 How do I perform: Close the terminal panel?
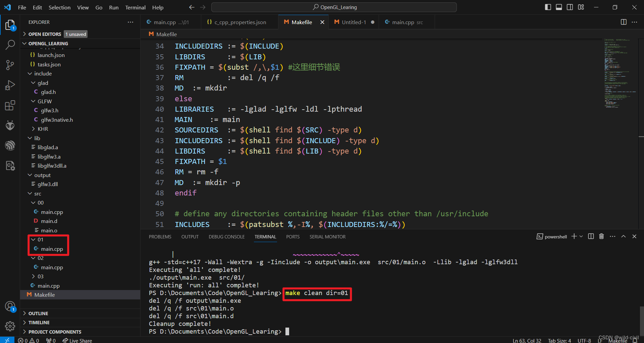(x=634, y=236)
